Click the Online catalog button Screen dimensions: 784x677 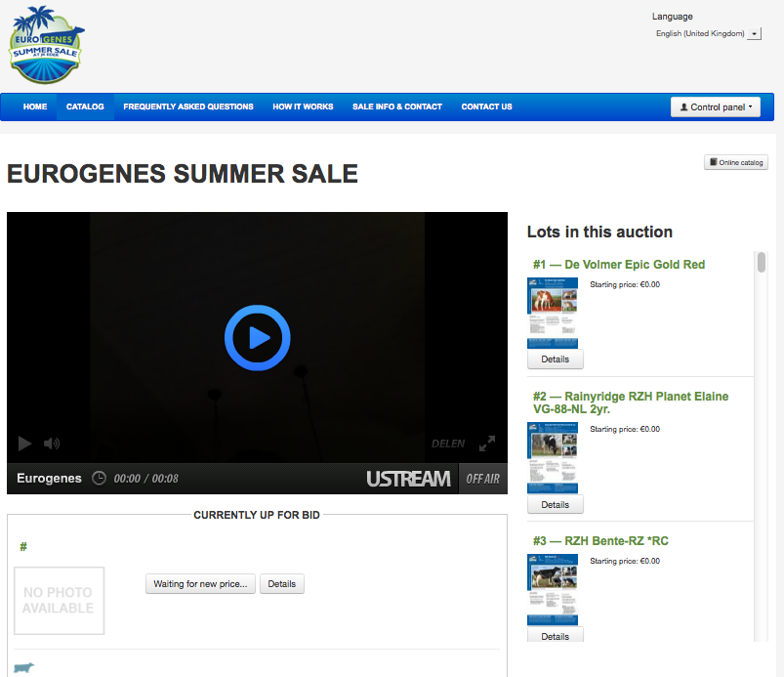(x=736, y=162)
